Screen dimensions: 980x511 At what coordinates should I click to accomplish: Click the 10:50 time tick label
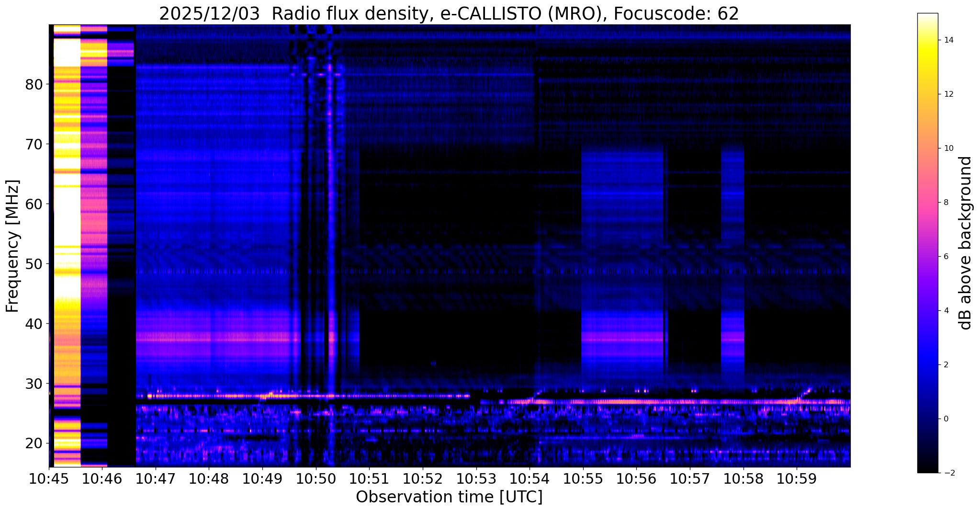point(316,479)
